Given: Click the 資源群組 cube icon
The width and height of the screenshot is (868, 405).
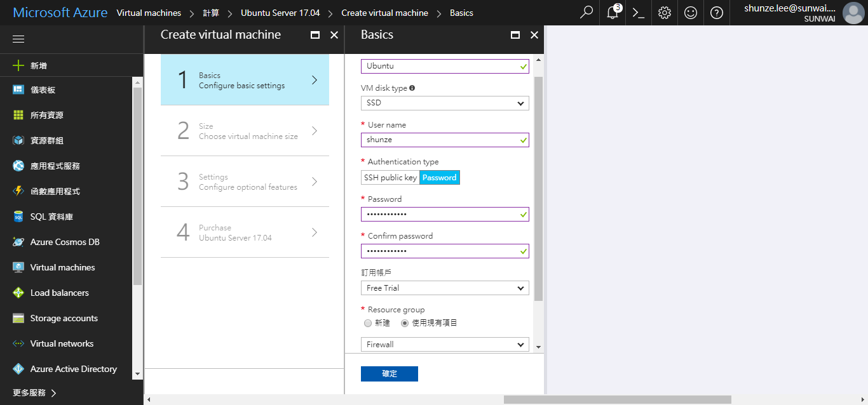Looking at the screenshot, I should [18, 140].
